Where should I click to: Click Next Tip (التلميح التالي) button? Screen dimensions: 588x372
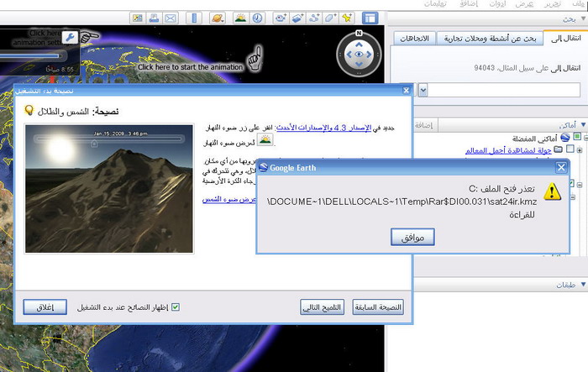(x=323, y=307)
